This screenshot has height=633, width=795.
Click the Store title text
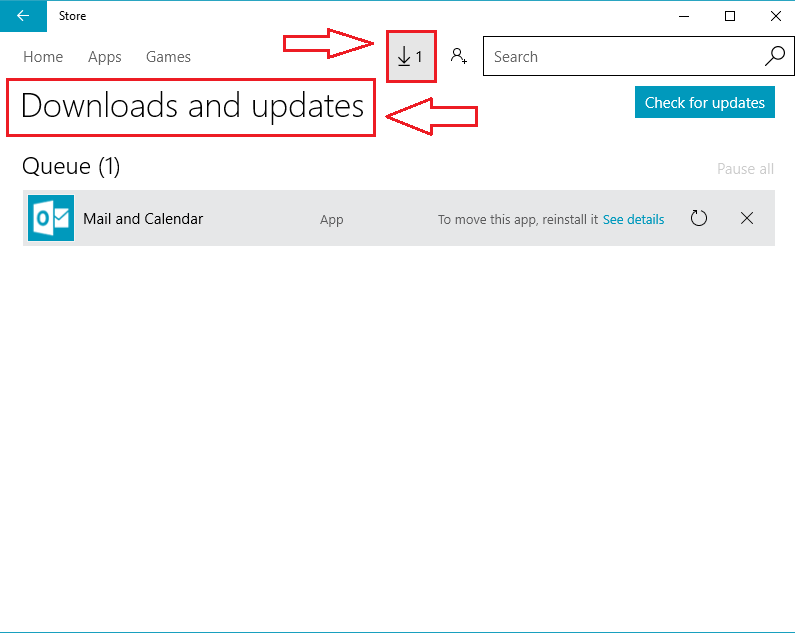click(73, 16)
